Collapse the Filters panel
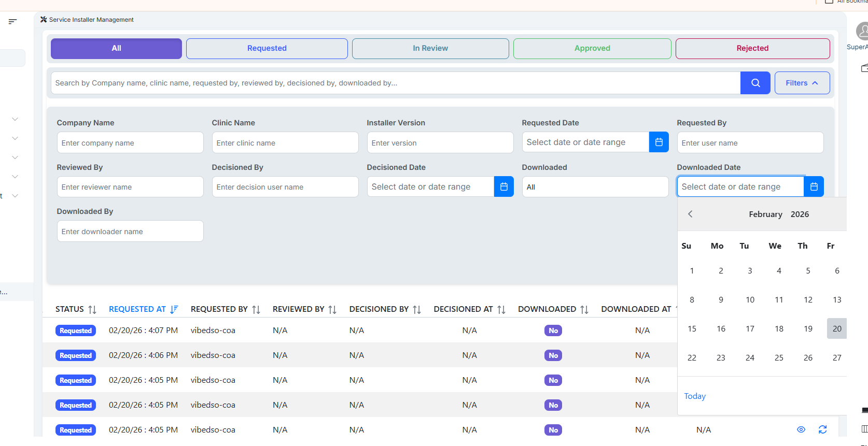The width and height of the screenshot is (868, 446). pyautogui.click(x=802, y=83)
